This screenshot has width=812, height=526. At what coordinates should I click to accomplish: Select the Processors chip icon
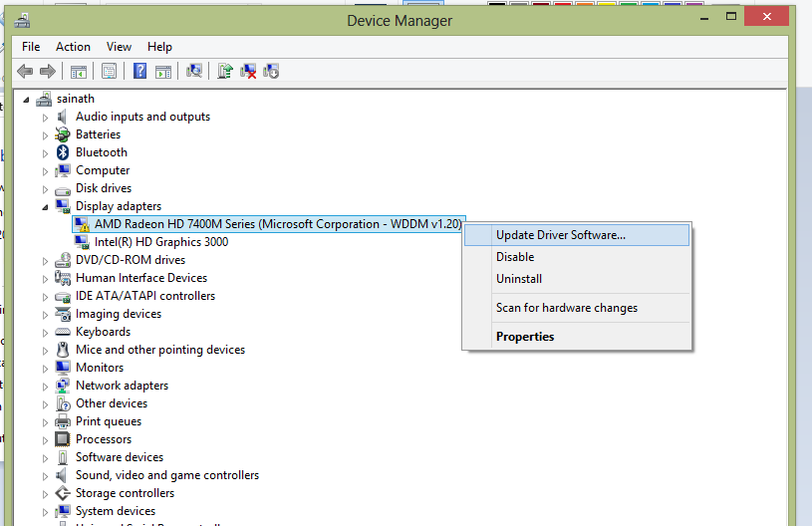tap(63, 439)
